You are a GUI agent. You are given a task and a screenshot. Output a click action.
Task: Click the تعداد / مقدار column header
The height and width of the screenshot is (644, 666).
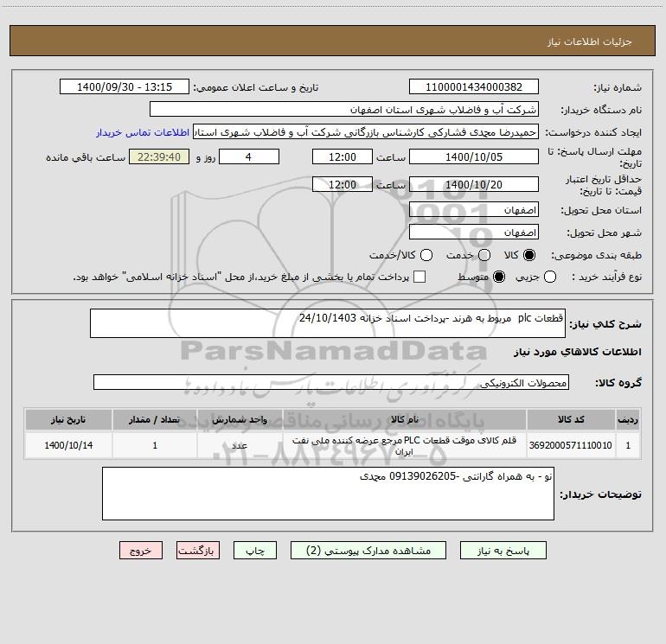click(x=155, y=420)
